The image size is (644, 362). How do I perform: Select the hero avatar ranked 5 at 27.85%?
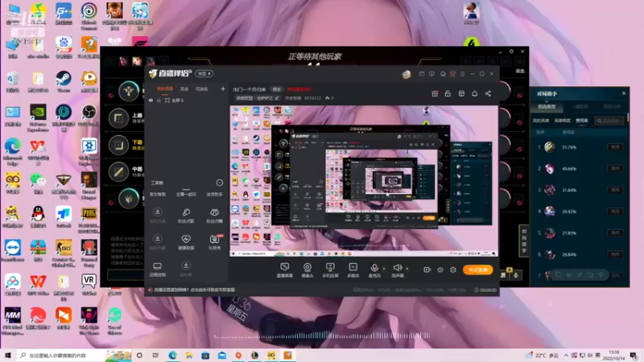[x=550, y=232]
